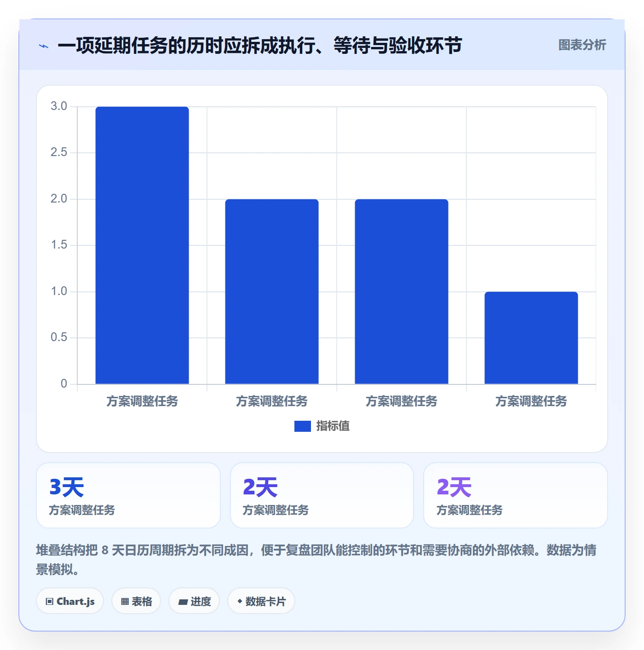The width and height of the screenshot is (644, 650).
Task: Click the shortest bar reaching 1.0
Action: click(531, 338)
